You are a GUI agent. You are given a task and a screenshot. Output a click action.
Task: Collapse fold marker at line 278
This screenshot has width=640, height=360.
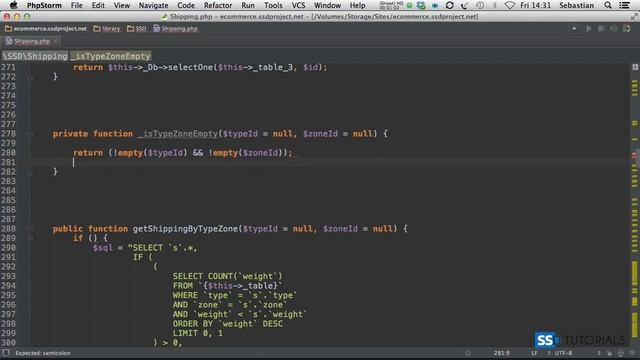pyautogui.click(x=30, y=134)
